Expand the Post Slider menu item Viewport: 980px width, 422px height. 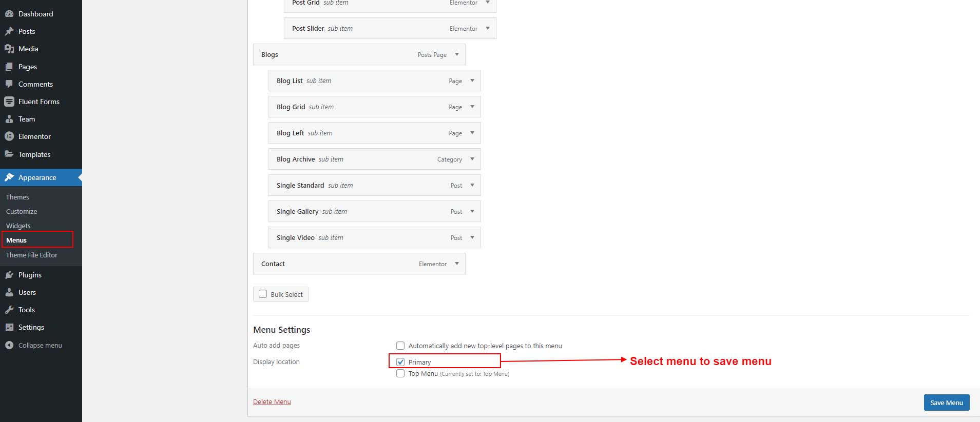tap(488, 28)
